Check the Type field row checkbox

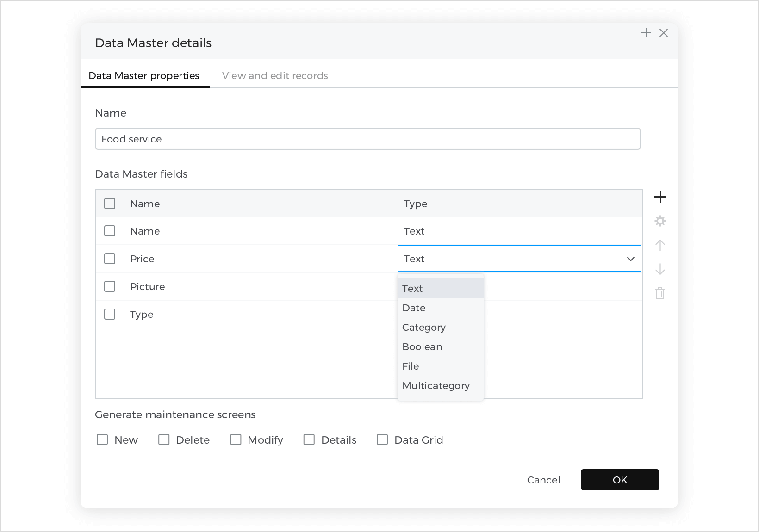pos(110,314)
